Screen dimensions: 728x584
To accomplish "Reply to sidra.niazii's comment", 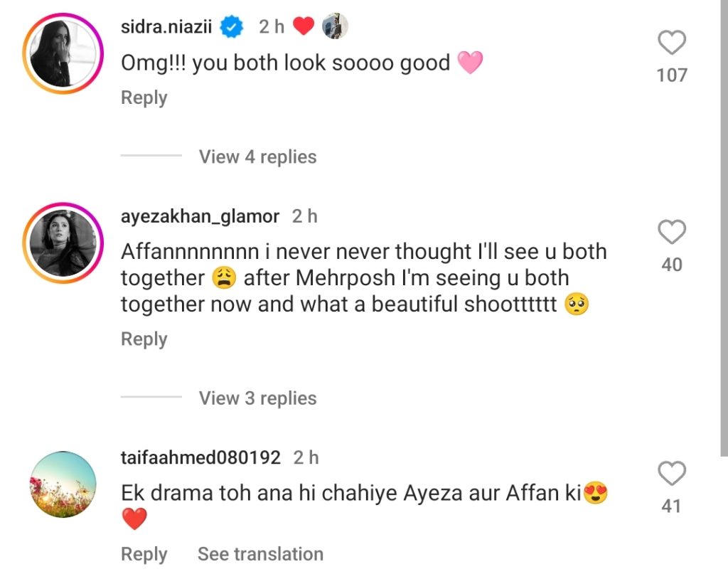I will point(144,97).
